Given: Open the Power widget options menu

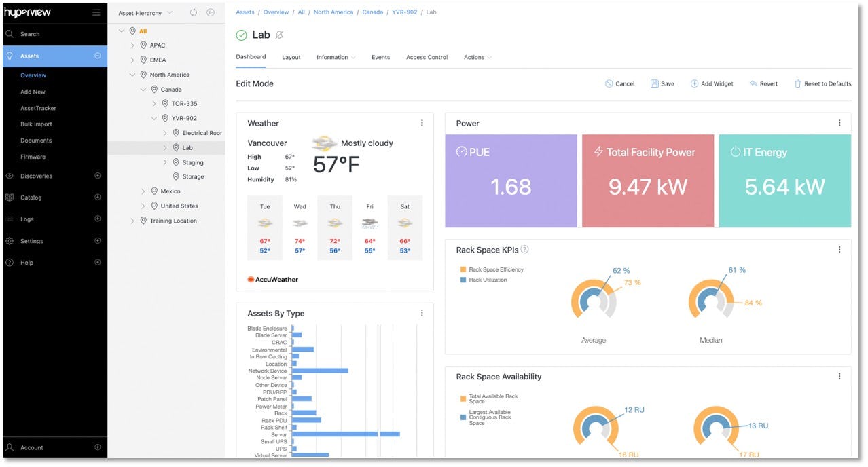Looking at the screenshot, I should coord(839,123).
